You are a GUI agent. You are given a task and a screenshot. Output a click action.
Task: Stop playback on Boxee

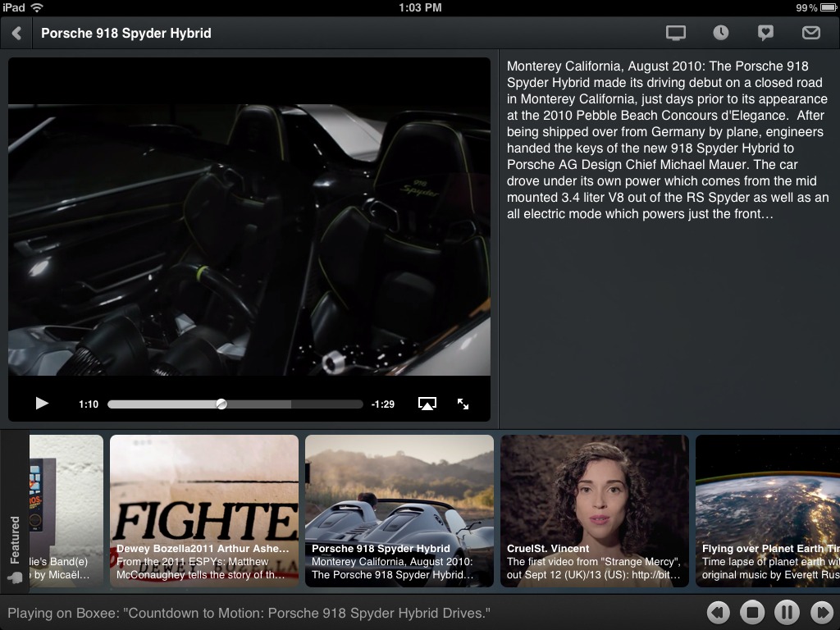pyautogui.click(x=752, y=612)
